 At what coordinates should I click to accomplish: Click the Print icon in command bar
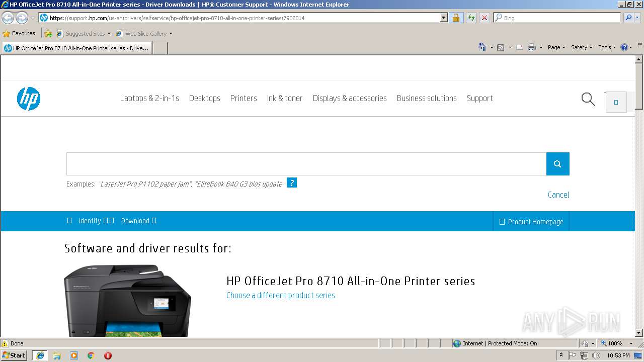tap(532, 47)
